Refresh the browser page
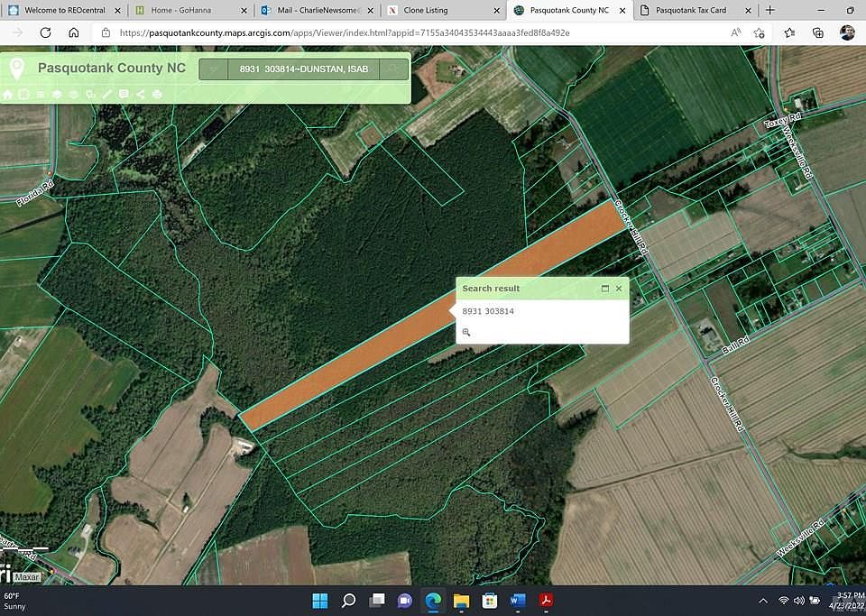This screenshot has height=616, width=866. pyautogui.click(x=45, y=32)
